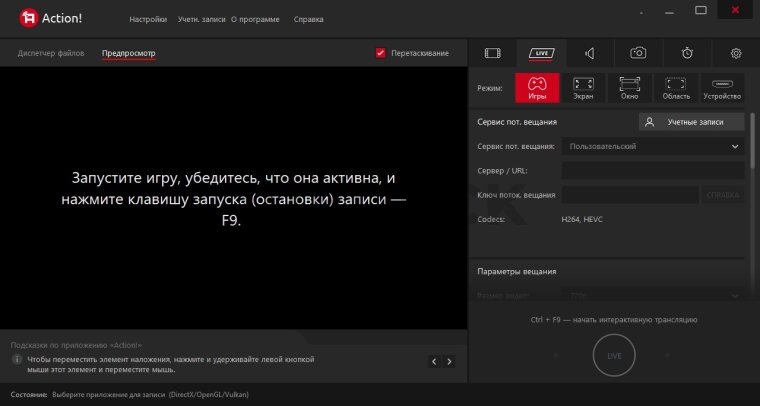
Task: Open the Справка menu
Action: [309, 20]
